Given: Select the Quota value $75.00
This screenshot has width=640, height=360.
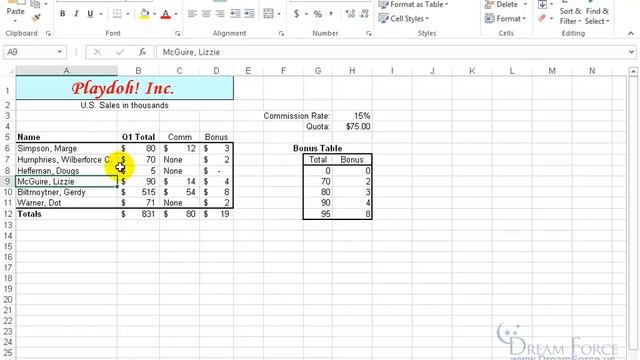Looking at the screenshot, I should 352,127.
